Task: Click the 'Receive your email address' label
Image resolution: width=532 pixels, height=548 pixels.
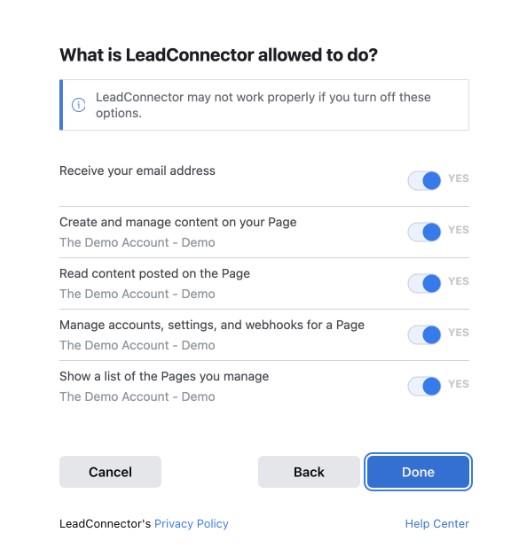Action: [137, 171]
